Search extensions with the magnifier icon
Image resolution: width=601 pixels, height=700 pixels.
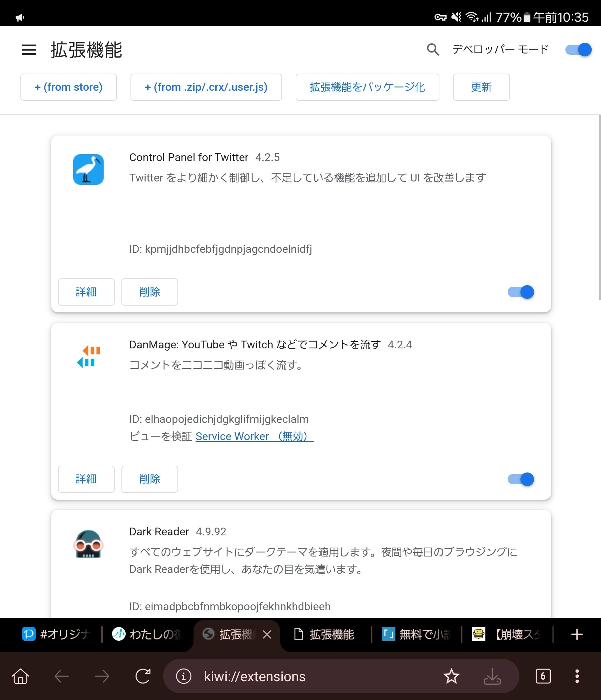click(433, 50)
